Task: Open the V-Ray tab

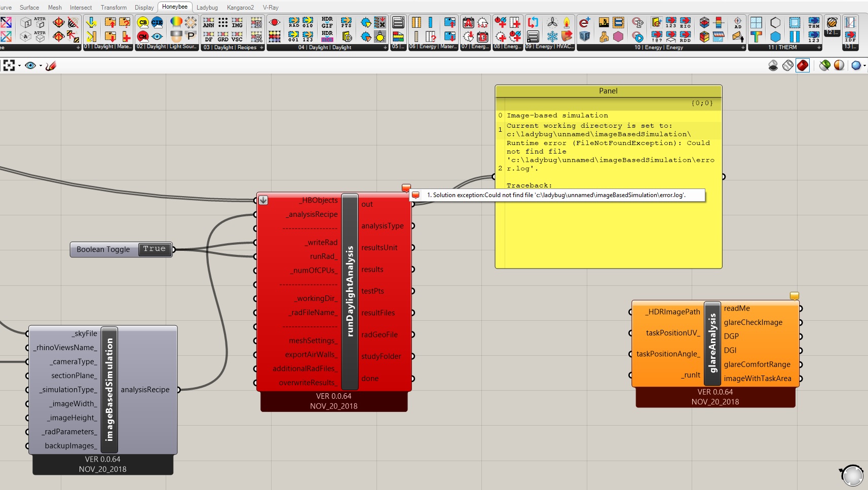Action: [271, 8]
